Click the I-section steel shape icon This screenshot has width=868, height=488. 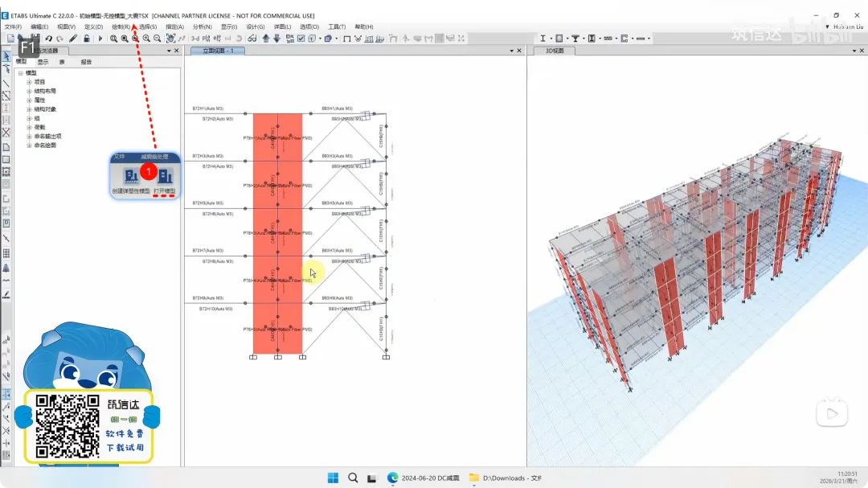(543, 39)
